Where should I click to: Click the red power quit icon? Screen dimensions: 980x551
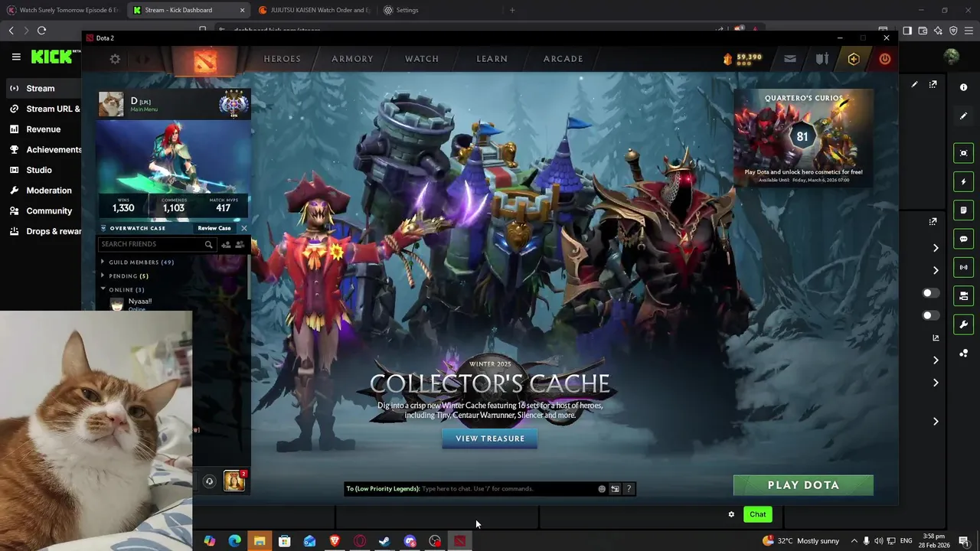point(885,59)
